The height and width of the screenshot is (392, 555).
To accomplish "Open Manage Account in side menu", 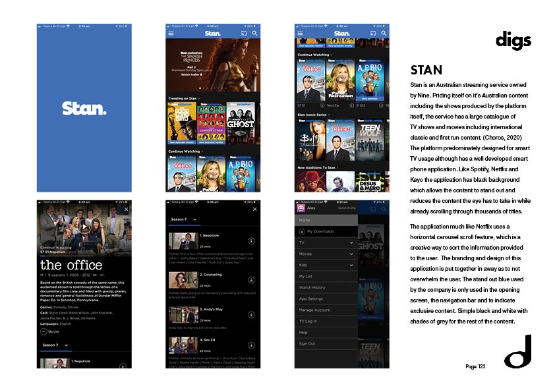I will [326, 310].
